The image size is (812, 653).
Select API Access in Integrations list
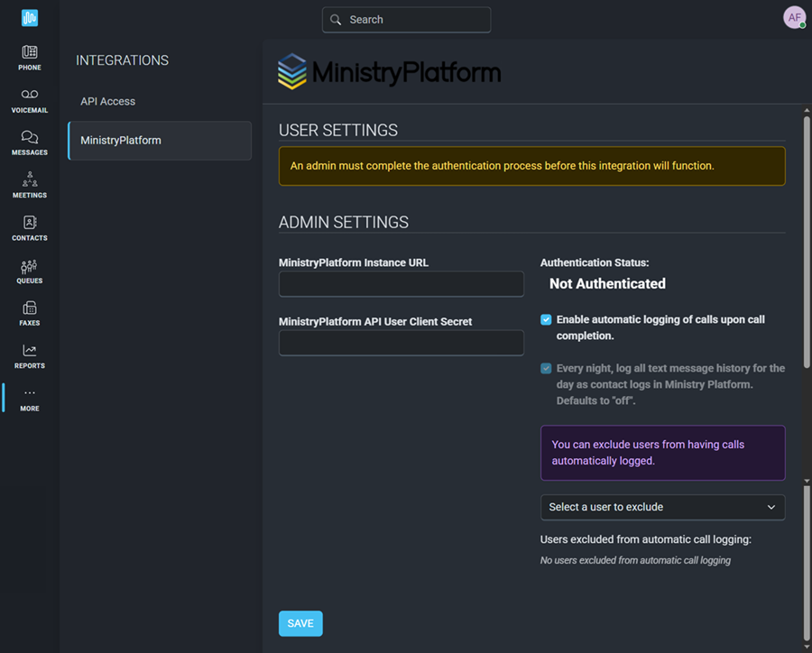108,102
